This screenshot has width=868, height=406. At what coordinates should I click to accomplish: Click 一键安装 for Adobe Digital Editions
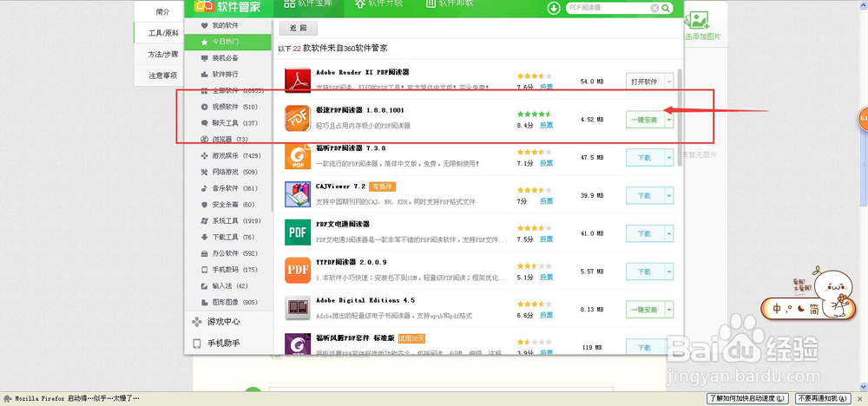click(x=645, y=310)
